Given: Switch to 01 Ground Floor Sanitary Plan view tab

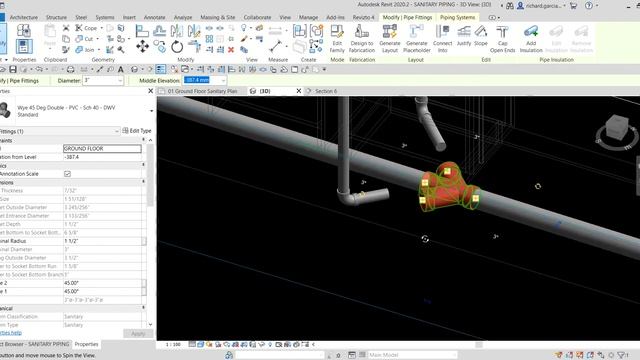Looking at the screenshot, I should [202, 91].
